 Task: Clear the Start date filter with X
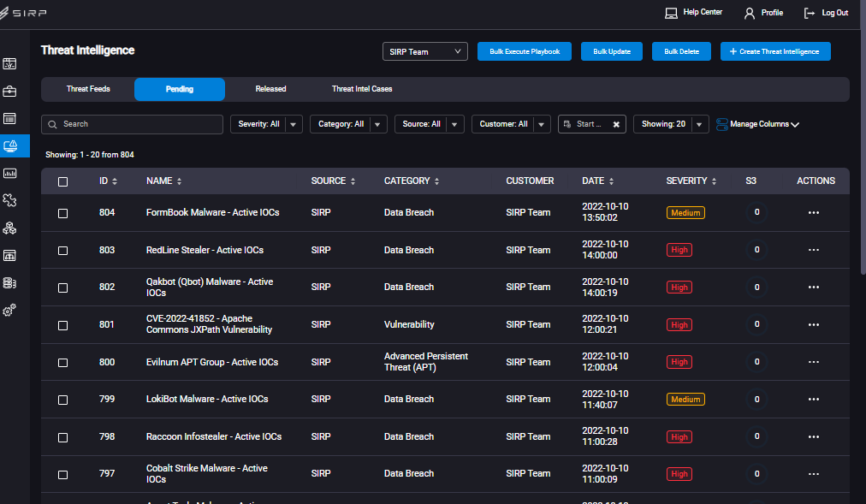coord(616,124)
